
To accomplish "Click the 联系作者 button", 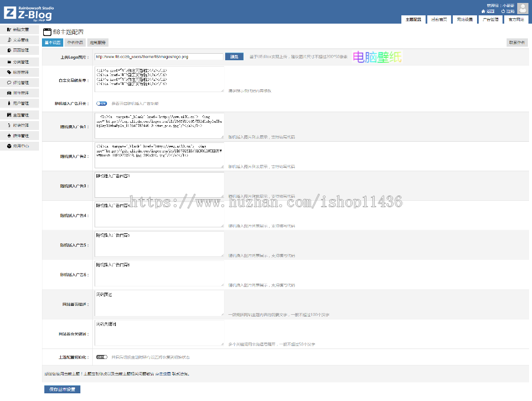I will pyautogui.click(x=517, y=43).
